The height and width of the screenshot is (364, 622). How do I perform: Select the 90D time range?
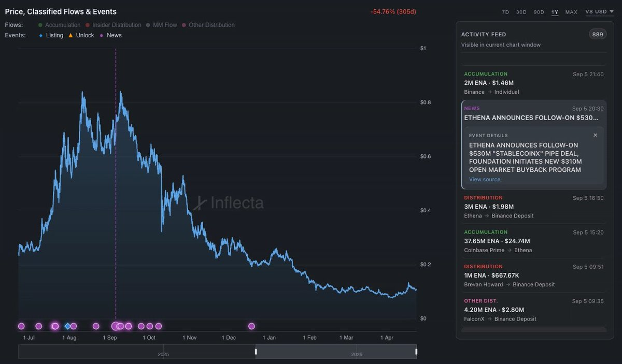(539, 12)
